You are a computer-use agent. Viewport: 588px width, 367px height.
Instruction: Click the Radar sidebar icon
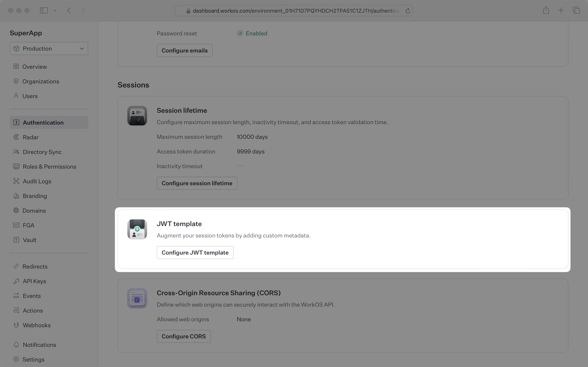(16, 137)
